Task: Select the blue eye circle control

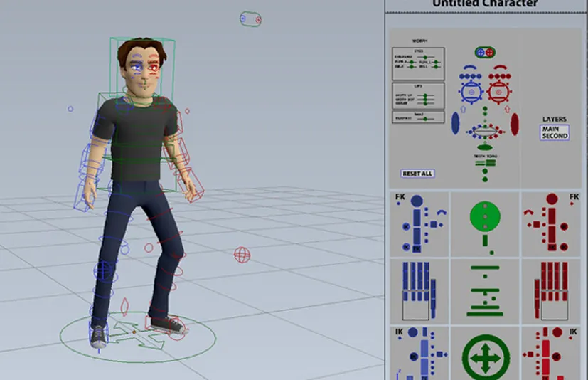Action: click(471, 92)
